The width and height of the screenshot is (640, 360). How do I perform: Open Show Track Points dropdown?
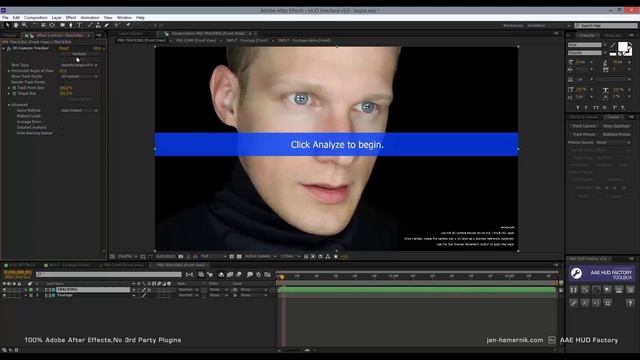pyautogui.click(x=79, y=76)
